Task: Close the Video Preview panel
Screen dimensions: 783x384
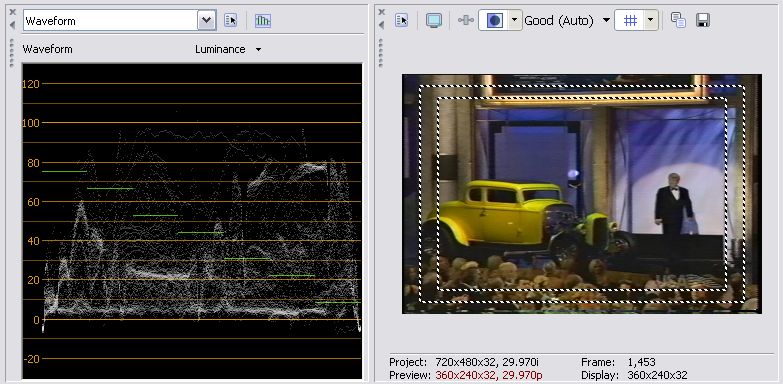Action: click(382, 12)
